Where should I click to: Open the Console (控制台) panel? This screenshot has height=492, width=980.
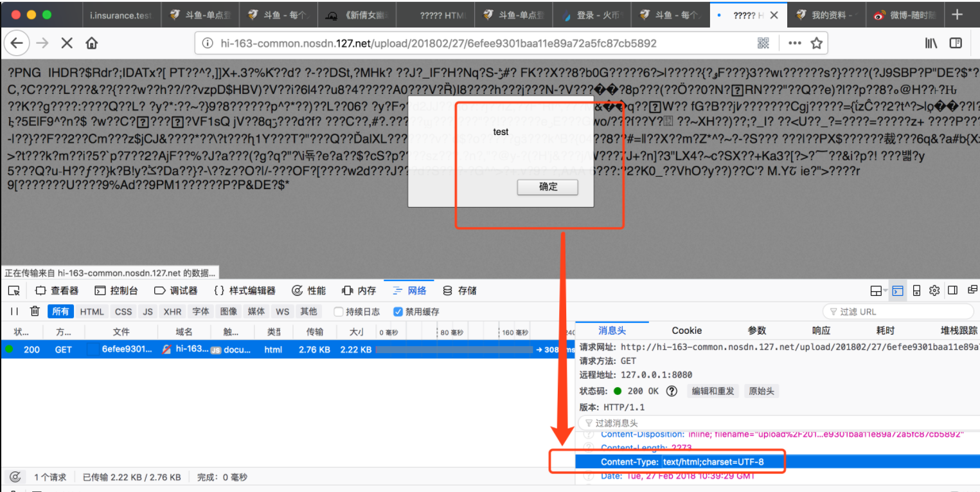[x=116, y=291]
